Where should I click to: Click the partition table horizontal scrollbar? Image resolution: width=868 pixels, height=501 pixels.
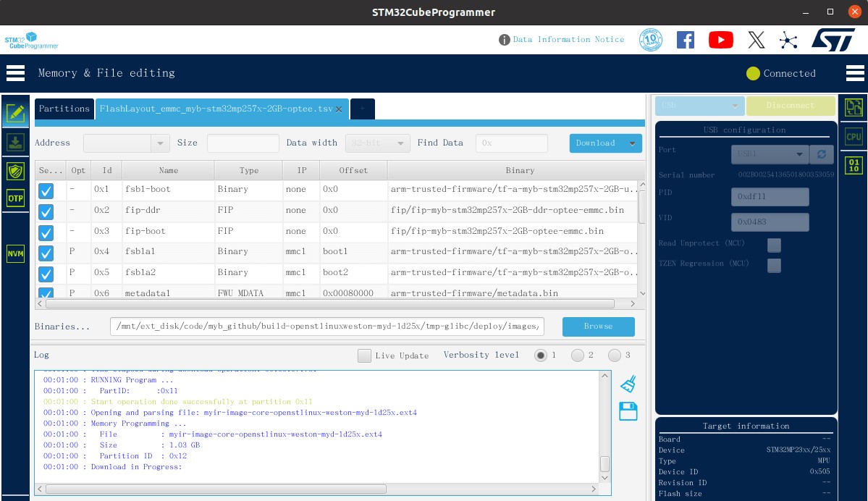330,304
